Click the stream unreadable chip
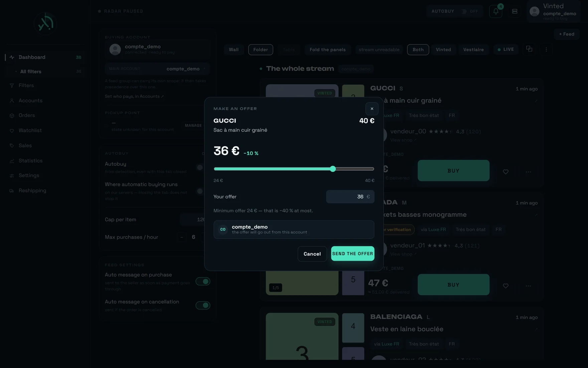 tap(379, 50)
